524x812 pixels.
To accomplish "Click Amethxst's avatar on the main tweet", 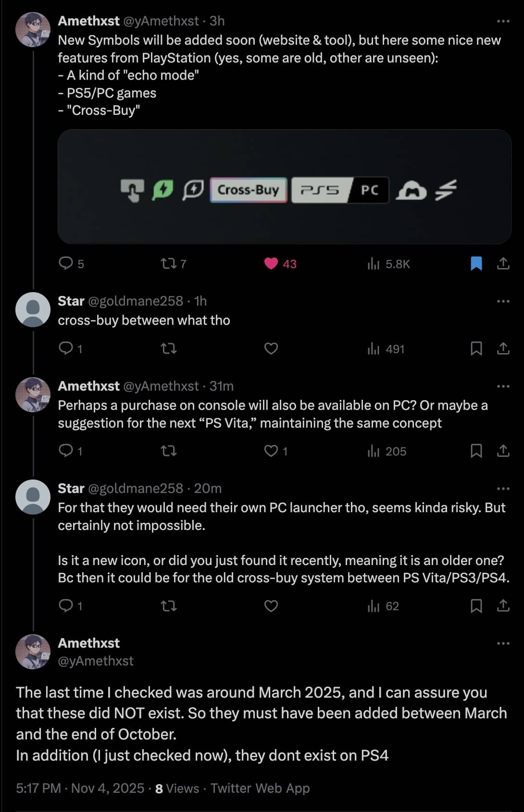I will 33,30.
